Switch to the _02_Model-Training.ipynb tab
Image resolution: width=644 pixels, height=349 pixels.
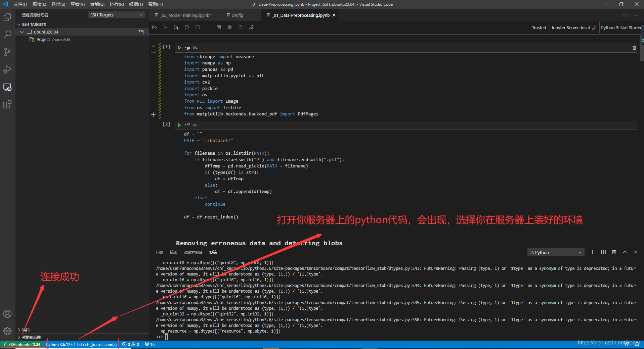click(x=185, y=15)
